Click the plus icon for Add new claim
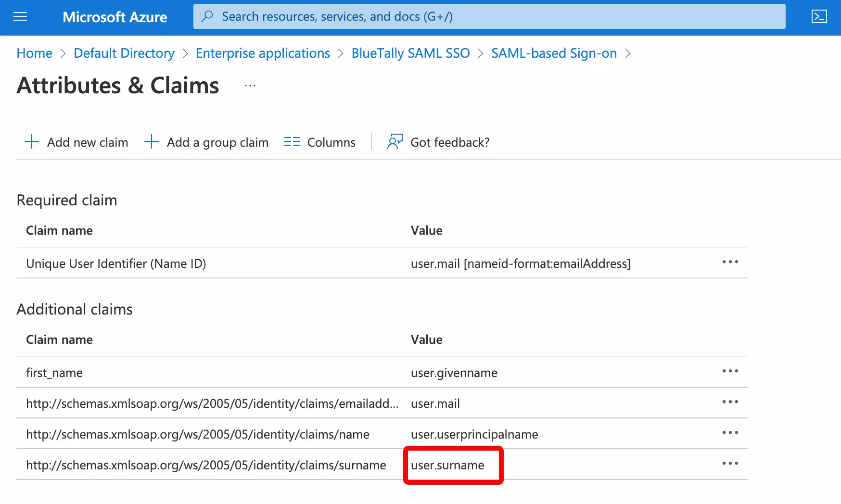 tap(32, 142)
